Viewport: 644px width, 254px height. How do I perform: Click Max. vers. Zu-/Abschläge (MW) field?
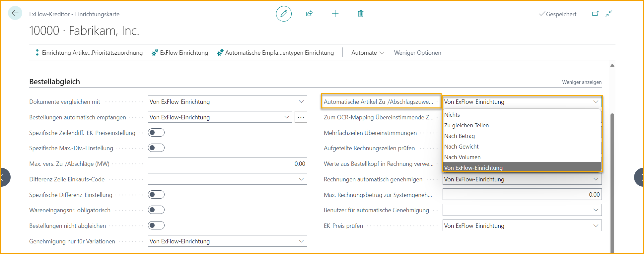click(x=227, y=163)
